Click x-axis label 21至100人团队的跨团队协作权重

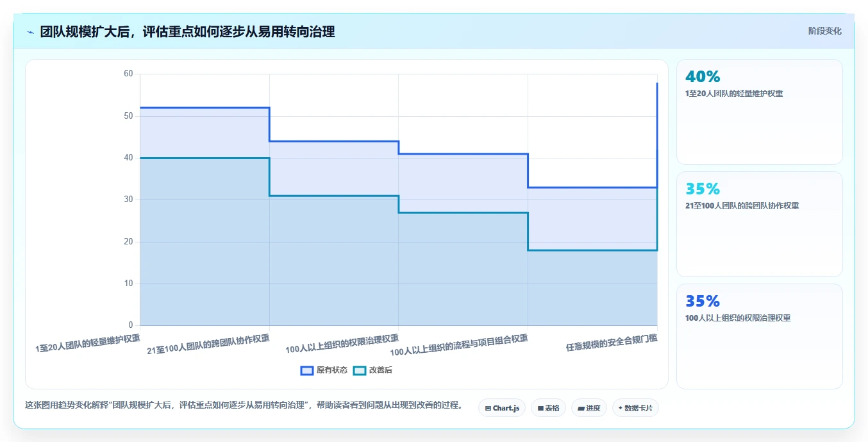click(208, 344)
